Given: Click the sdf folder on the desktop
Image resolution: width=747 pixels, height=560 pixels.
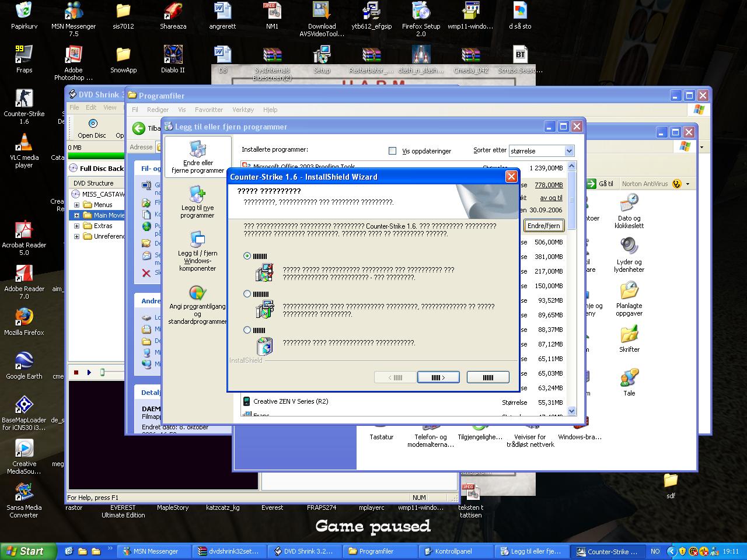Looking at the screenshot, I should (671, 486).
